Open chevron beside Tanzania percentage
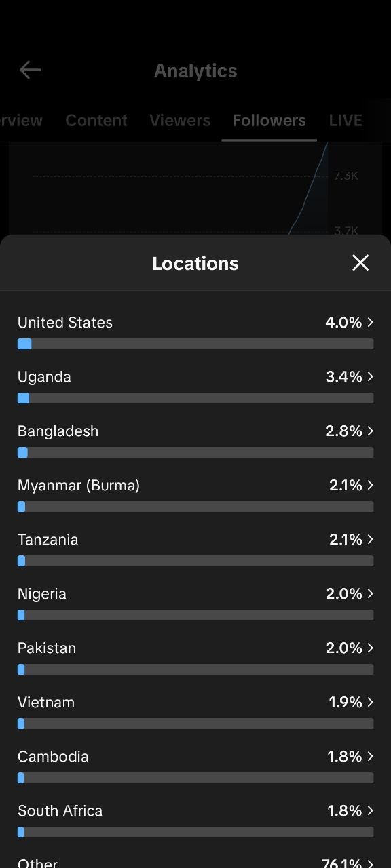The width and height of the screenshot is (391, 868). click(x=371, y=540)
